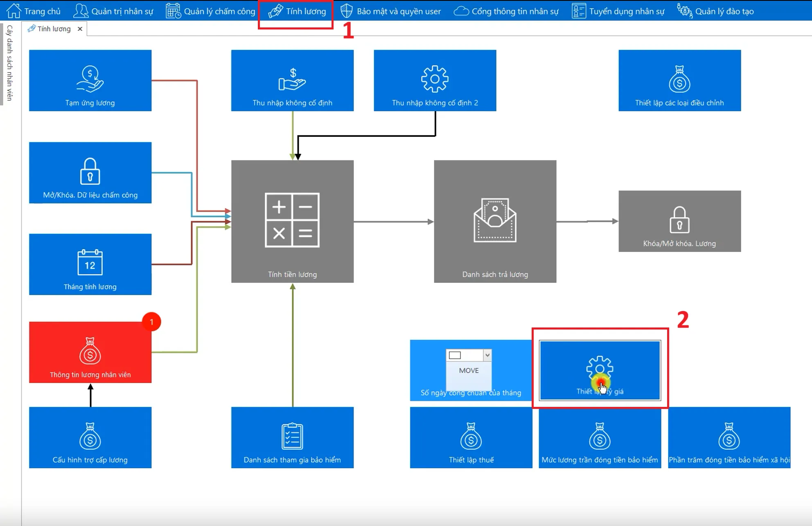Screen dimensions: 812x526
Task: Open Thiết lập các loại điều chỉnh tile
Action: [x=679, y=81]
